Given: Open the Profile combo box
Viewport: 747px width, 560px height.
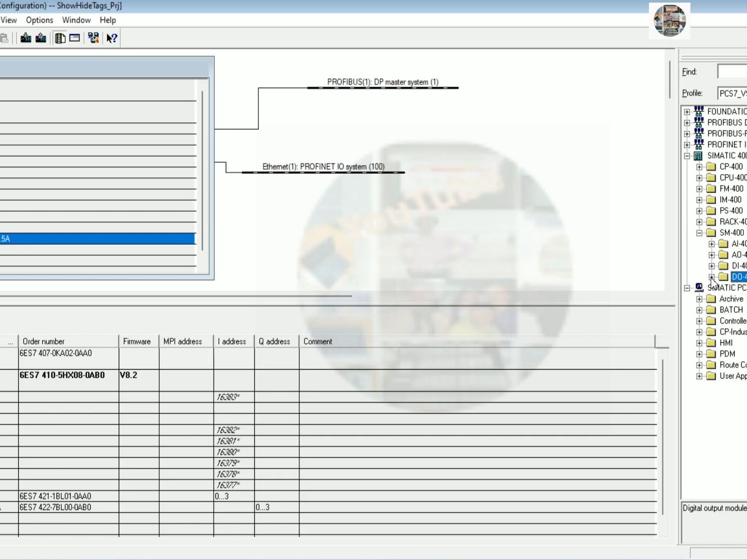Looking at the screenshot, I should 732,93.
